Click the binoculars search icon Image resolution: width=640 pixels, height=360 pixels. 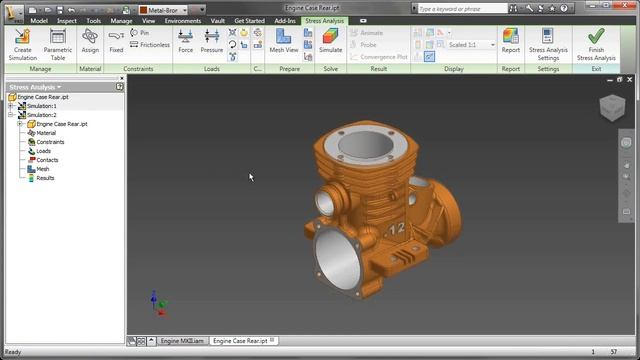pyautogui.click(x=513, y=8)
